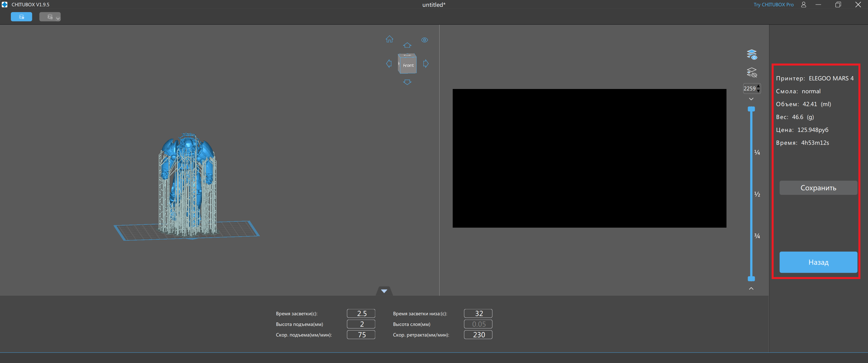This screenshot has height=363, width=868.
Task: Click the Высота подъема field showing 2
Action: point(361,324)
